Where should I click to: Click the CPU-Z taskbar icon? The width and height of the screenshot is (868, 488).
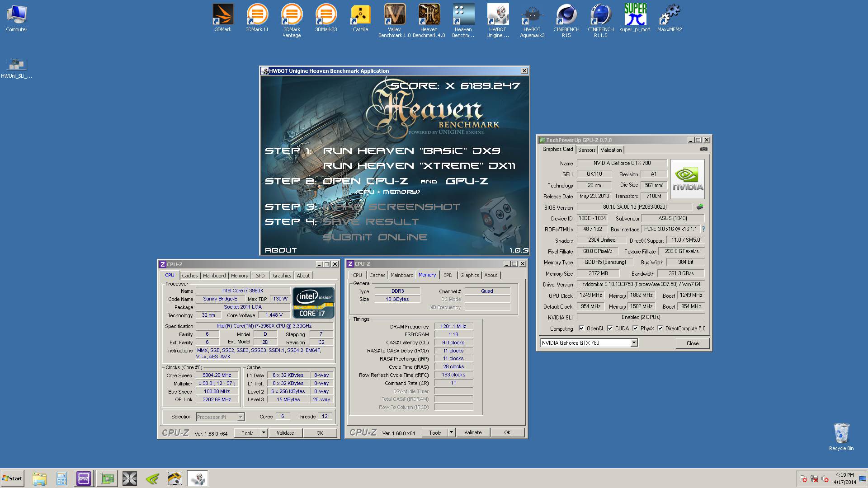(x=84, y=479)
